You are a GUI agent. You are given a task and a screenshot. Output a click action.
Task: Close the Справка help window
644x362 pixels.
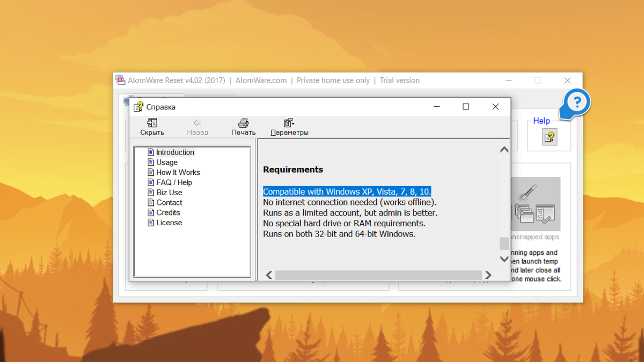[x=495, y=107]
